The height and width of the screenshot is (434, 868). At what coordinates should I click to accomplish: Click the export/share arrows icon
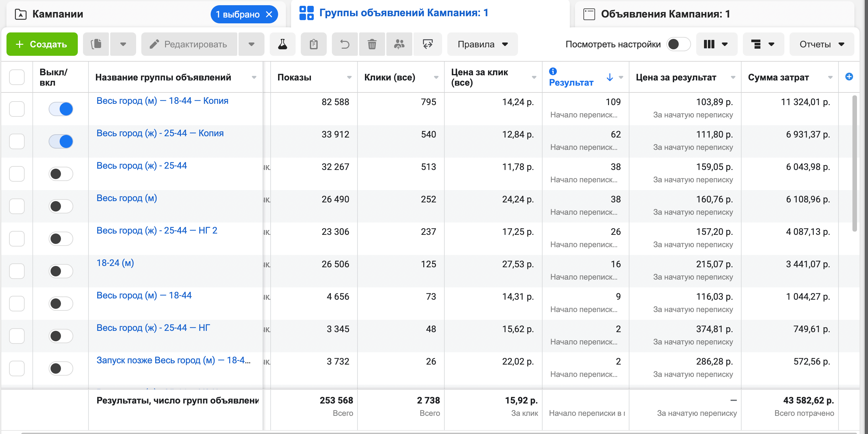pos(428,44)
